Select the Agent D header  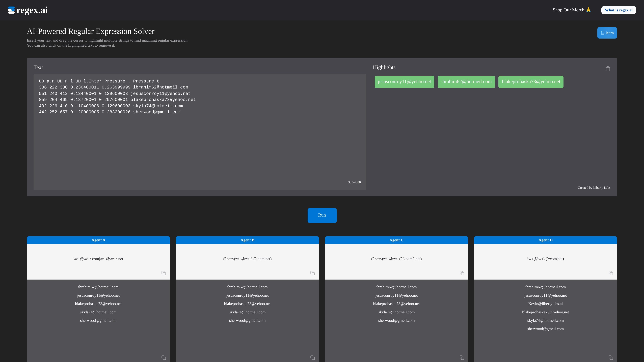pyautogui.click(x=546, y=240)
